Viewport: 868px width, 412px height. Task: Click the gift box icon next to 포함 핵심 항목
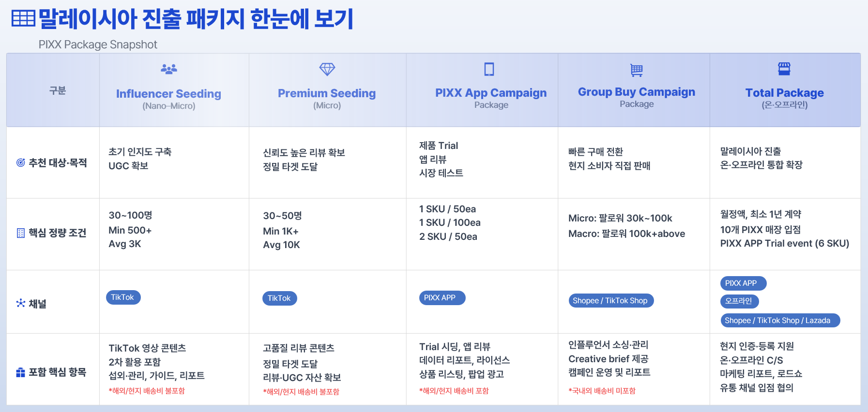tap(21, 372)
